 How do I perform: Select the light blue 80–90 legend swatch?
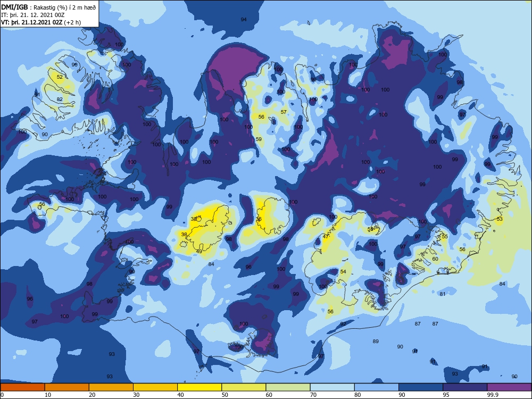pyautogui.click(x=377, y=387)
